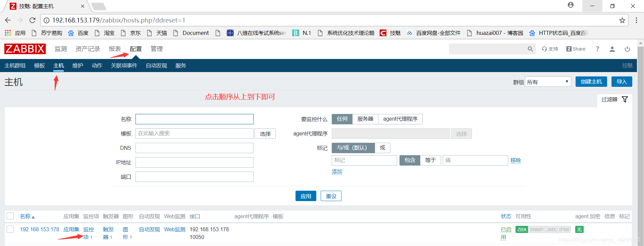The height and width of the screenshot is (246, 644).
Task: Open the 百度 bookmark
Action: [78, 33]
